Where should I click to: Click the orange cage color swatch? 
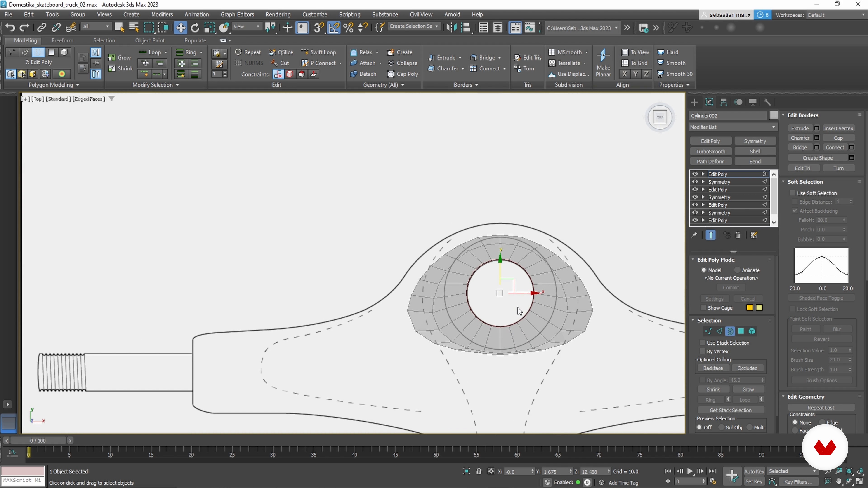(749, 308)
